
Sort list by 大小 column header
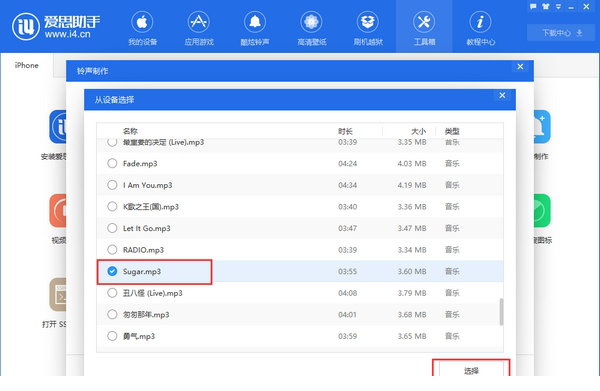pos(418,131)
